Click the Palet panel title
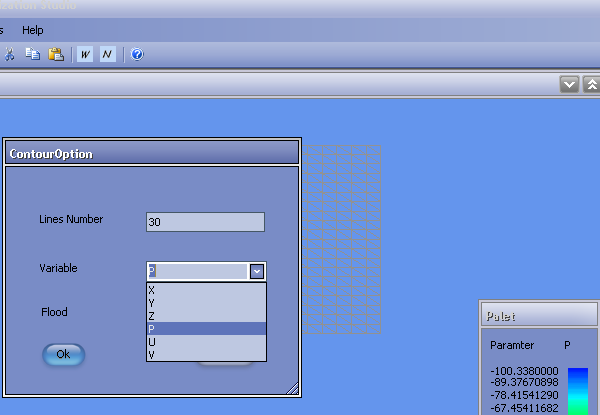 pyautogui.click(x=539, y=315)
